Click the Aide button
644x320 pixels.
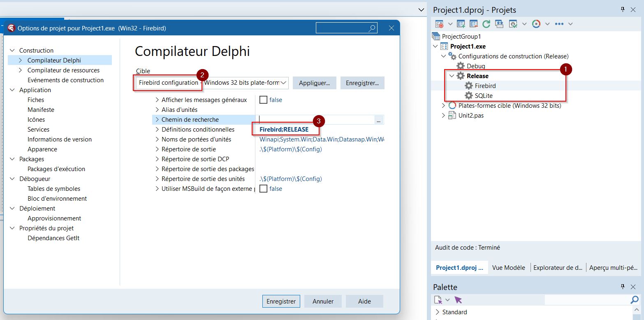(364, 301)
